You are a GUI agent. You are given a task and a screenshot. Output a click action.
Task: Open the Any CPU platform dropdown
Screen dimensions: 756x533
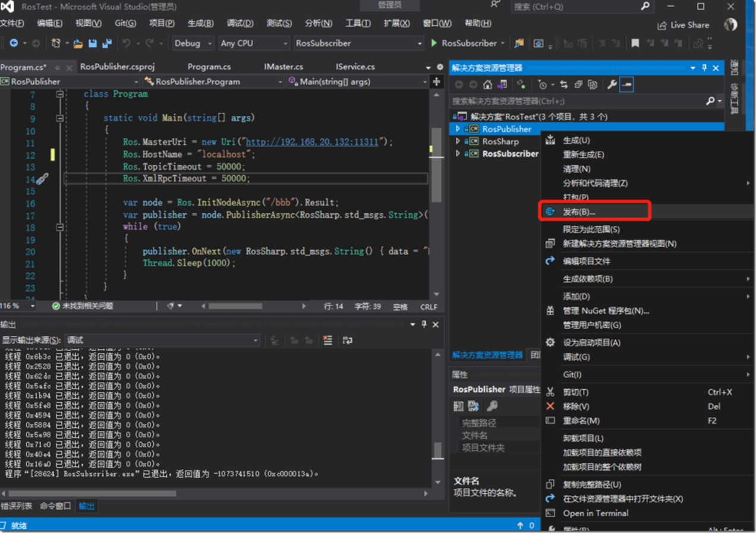point(254,43)
